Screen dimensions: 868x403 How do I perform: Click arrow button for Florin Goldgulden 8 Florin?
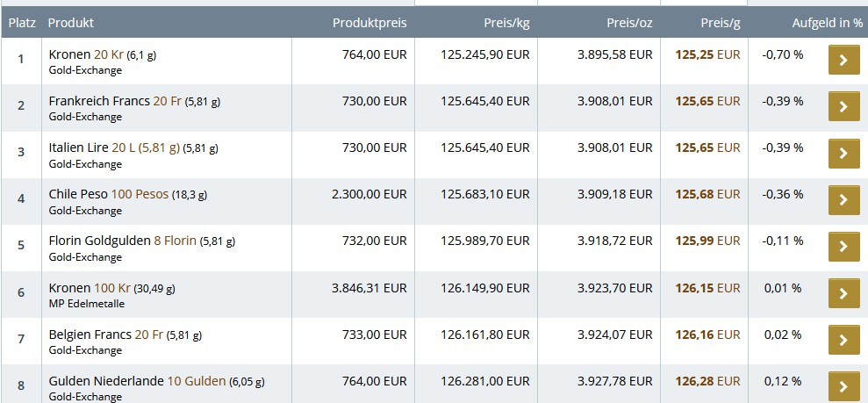pyautogui.click(x=843, y=247)
